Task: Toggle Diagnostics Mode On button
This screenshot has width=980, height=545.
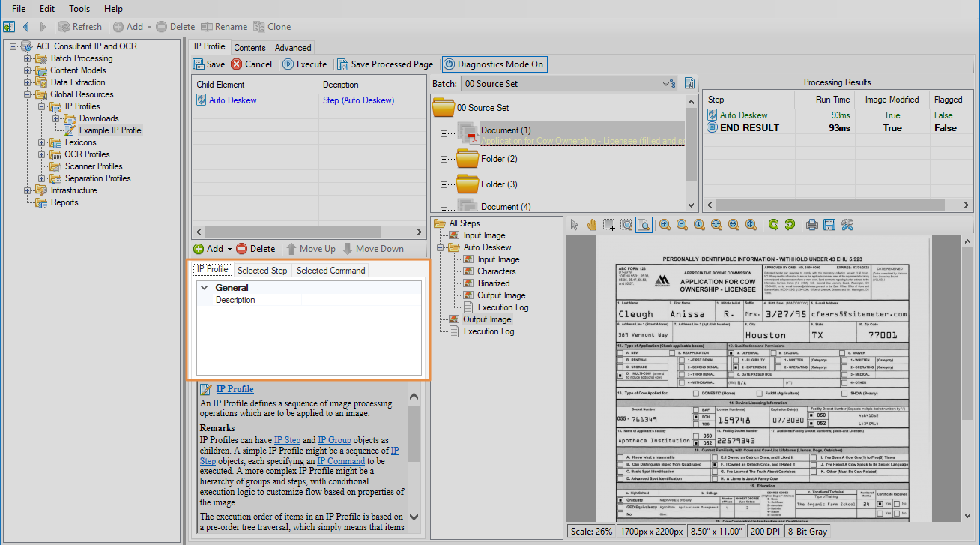Action: (494, 64)
